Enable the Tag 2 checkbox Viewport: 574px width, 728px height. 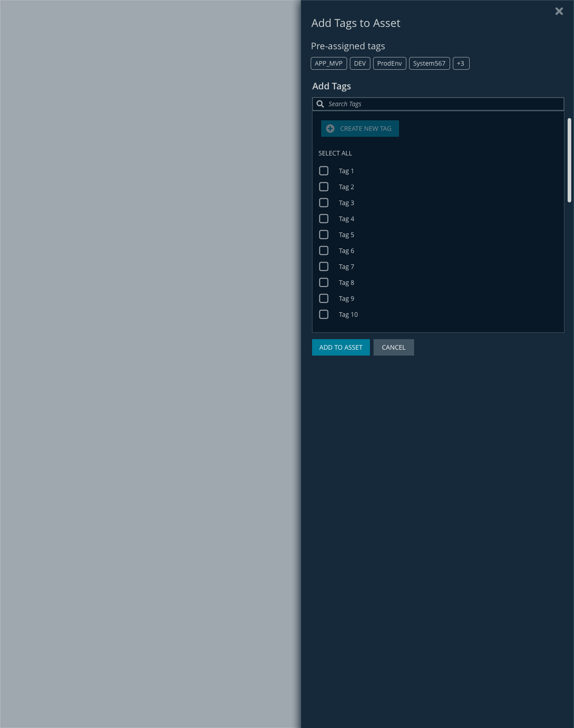324,187
